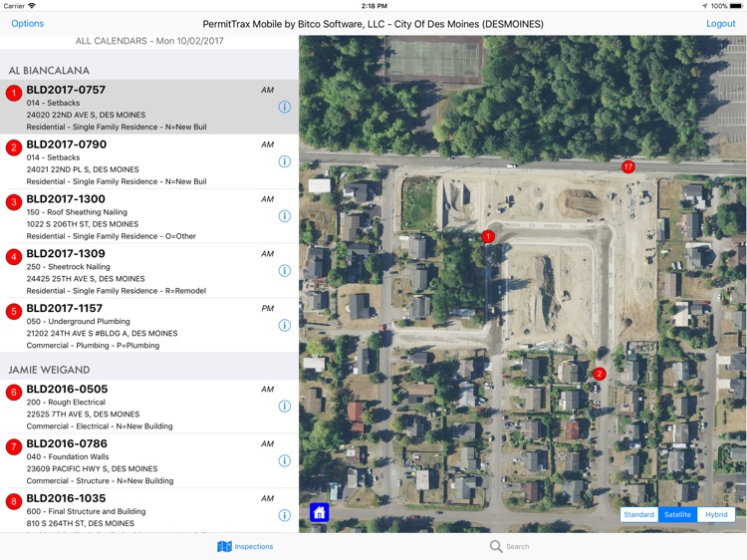Click red badge 3 beside BLD2017-1300

click(14, 202)
